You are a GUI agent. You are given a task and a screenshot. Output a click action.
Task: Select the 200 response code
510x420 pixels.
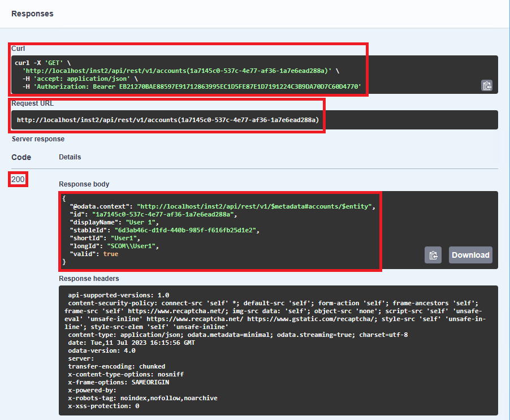click(18, 180)
